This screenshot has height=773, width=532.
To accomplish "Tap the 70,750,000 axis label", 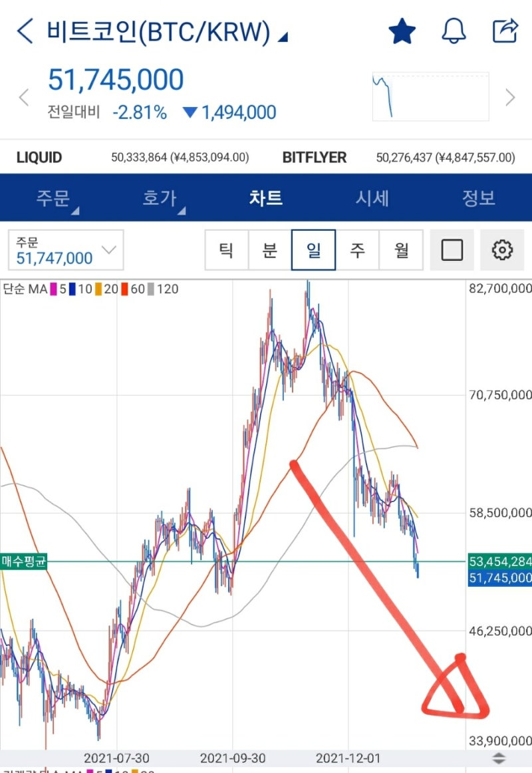I will [500, 395].
